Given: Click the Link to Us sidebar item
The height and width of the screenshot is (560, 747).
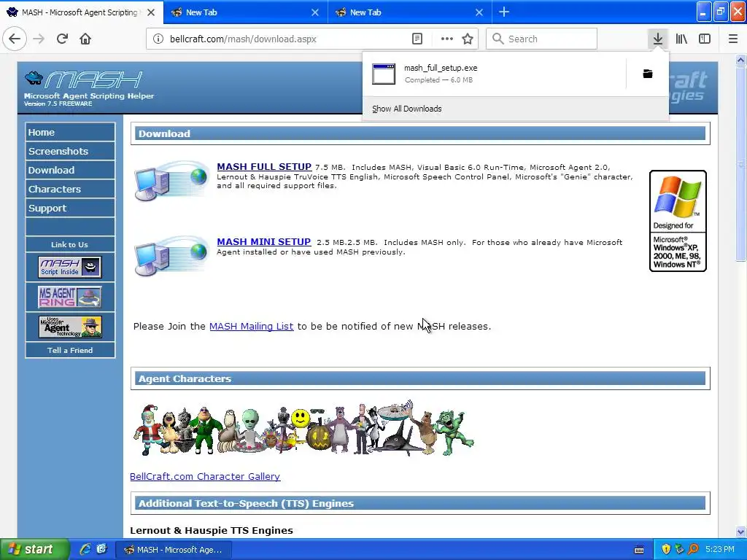Looking at the screenshot, I should 70,244.
